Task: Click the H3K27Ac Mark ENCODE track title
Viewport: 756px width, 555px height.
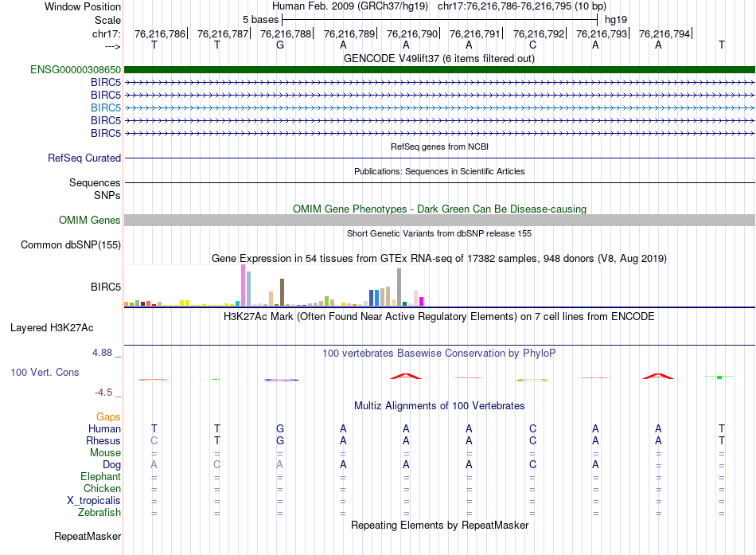Action: coord(439,317)
